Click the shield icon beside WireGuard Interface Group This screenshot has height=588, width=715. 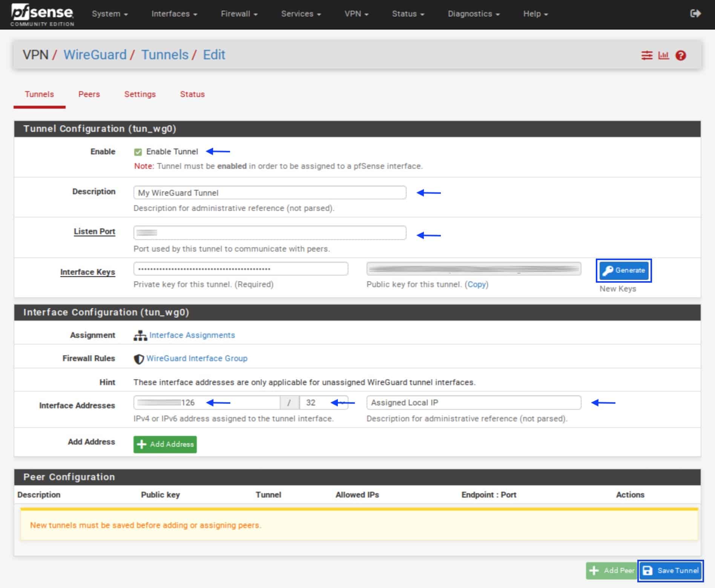139,359
